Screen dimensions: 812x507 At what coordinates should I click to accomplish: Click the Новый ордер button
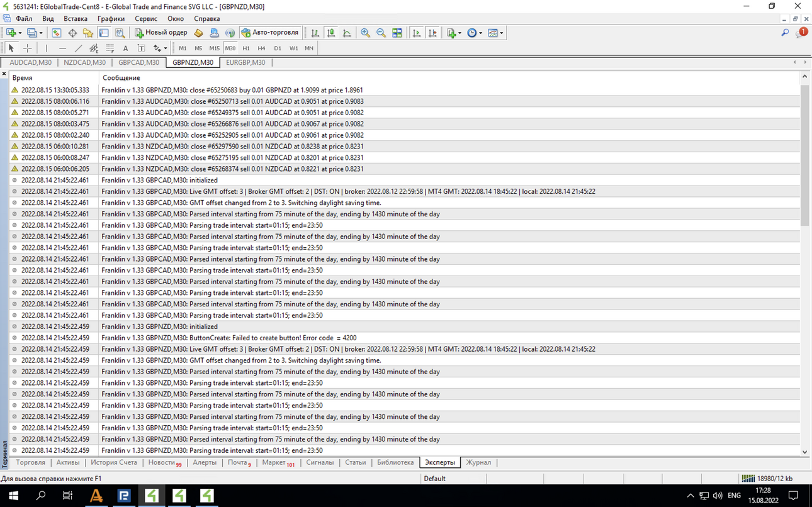click(161, 33)
